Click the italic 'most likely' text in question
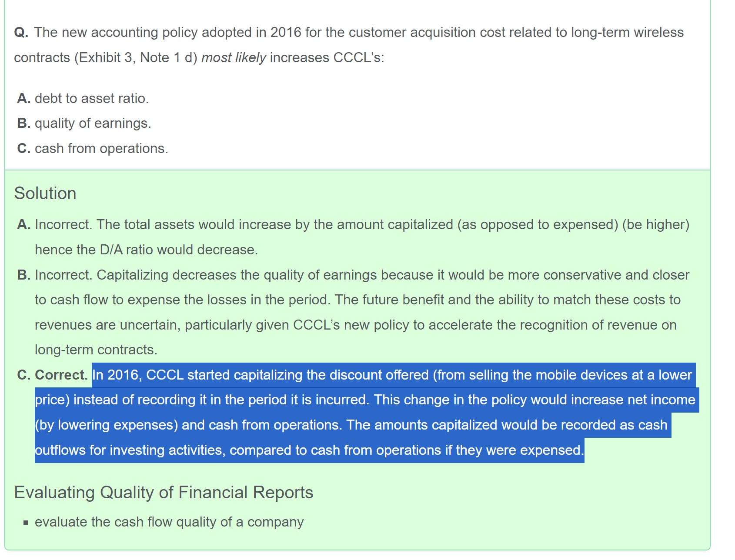This screenshot has height=560, width=735. 234,57
